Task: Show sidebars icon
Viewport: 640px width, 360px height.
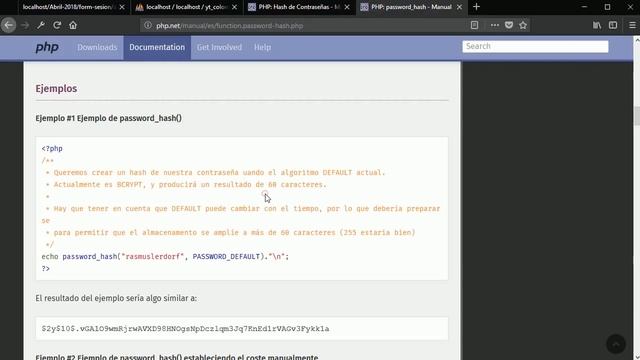Action: pos(613,25)
